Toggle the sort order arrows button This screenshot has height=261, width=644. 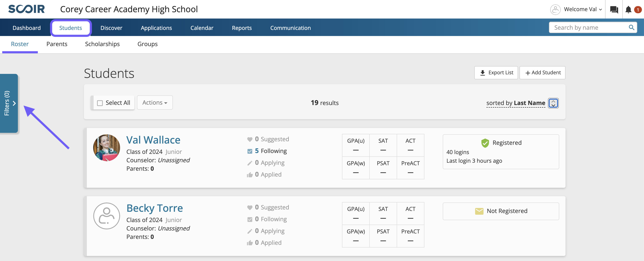553,103
